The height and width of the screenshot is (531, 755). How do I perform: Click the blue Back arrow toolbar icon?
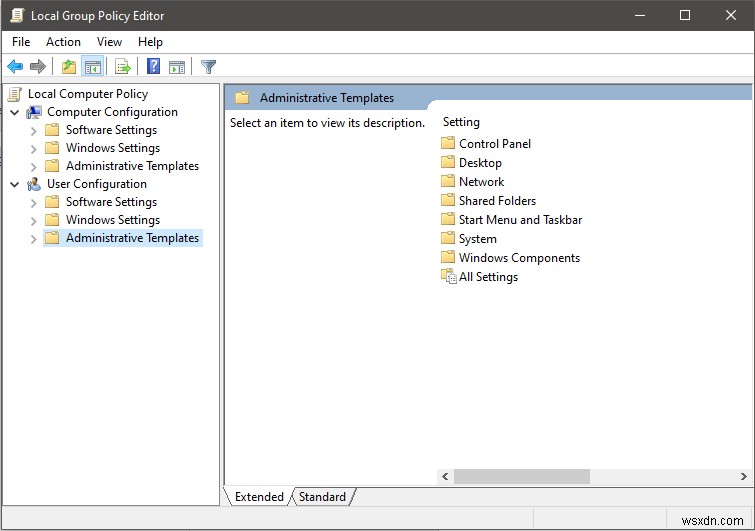pos(15,66)
